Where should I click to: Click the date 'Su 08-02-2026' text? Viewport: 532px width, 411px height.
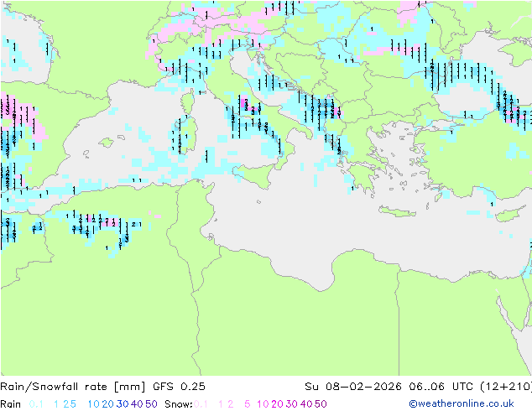click(x=353, y=387)
